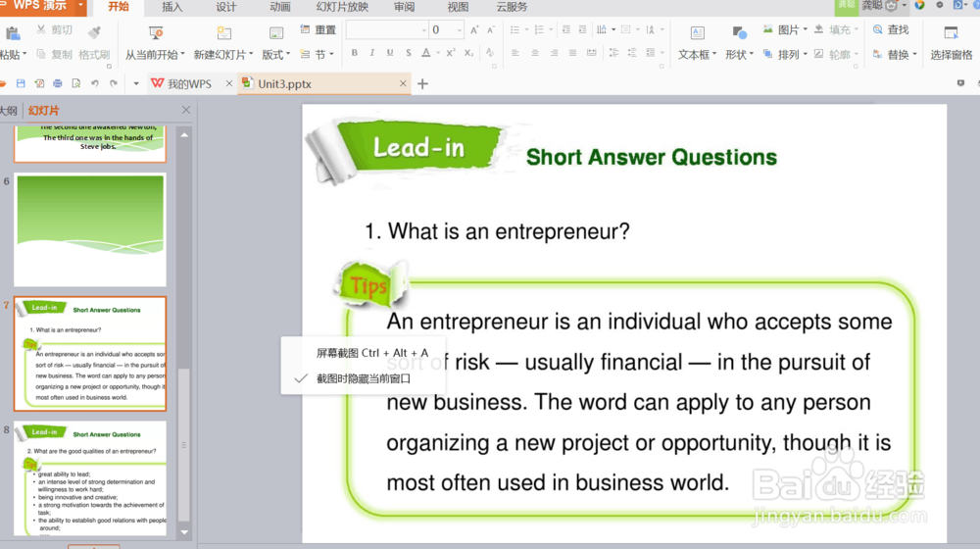Toggle Italic formatting
980x549 pixels.
click(x=371, y=53)
